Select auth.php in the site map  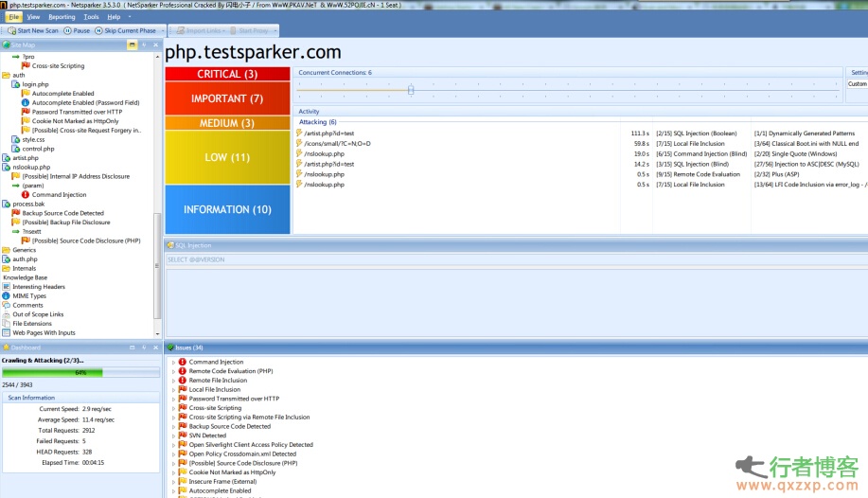click(x=25, y=259)
